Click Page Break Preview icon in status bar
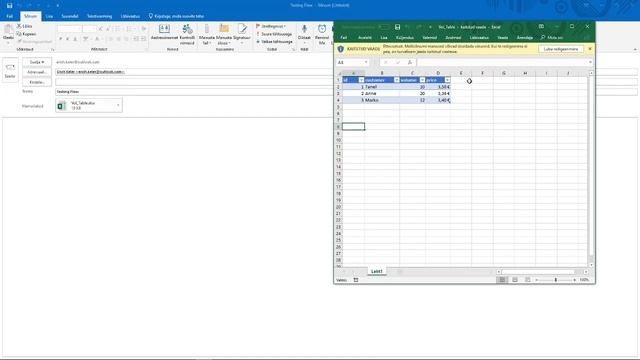 pyautogui.click(x=528, y=280)
